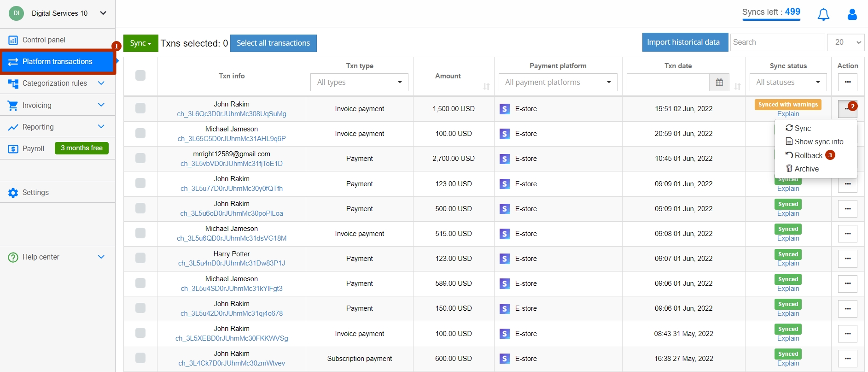The width and height of the screenshot is (868, 372).
Task: Click the Invoicing cart icon
Action: pyautogui.click(x=13, y=106)
